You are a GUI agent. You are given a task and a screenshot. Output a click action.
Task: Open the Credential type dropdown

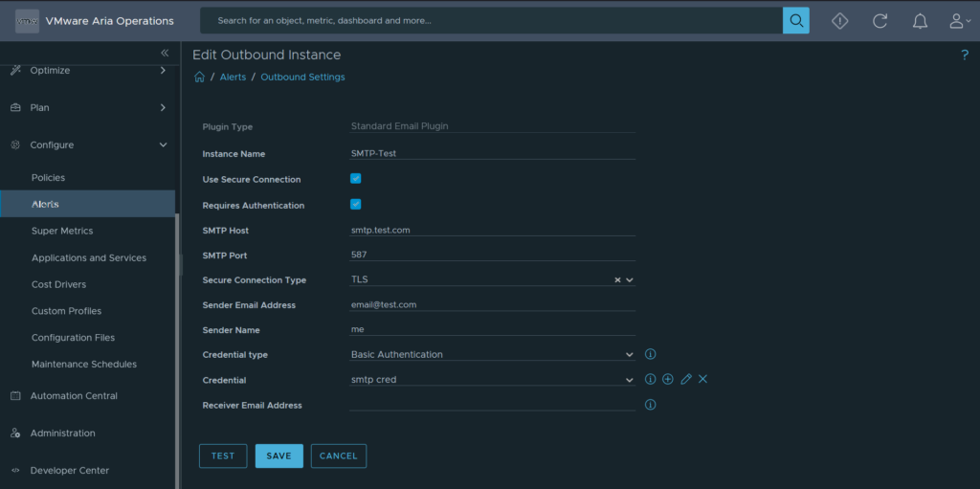pyautogui.click(x=493, y=355)
